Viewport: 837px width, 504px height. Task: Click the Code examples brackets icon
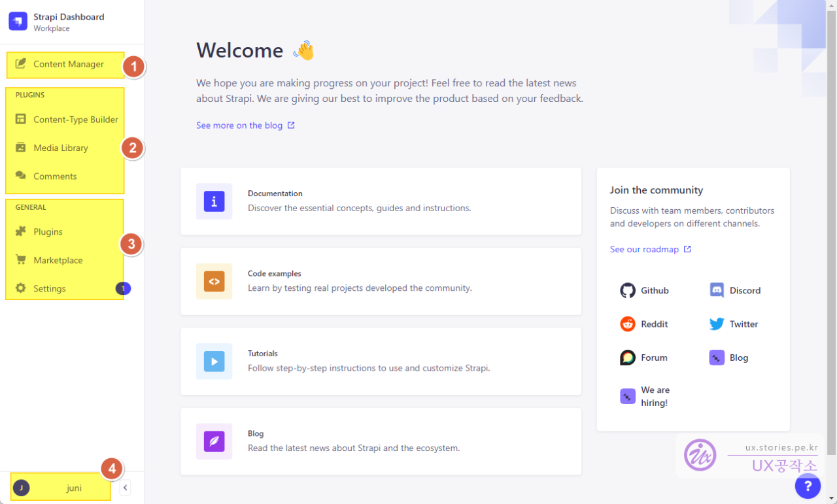[214, 282]
